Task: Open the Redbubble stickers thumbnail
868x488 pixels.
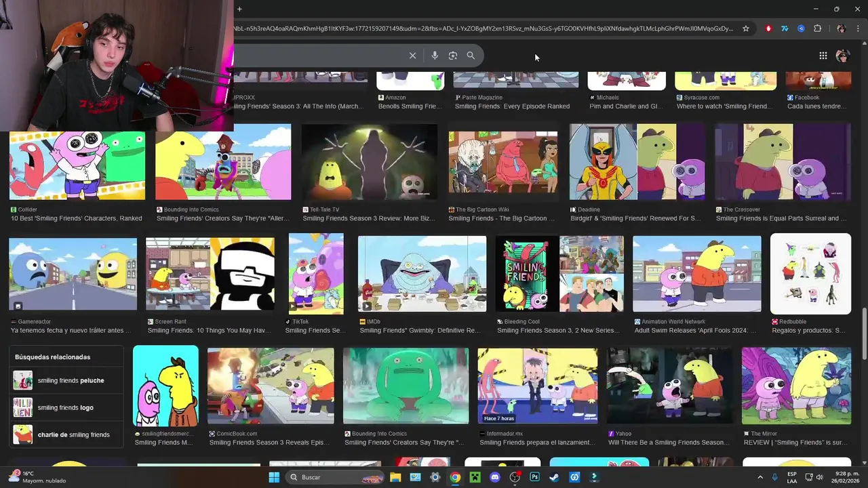Action: point(810,274)
